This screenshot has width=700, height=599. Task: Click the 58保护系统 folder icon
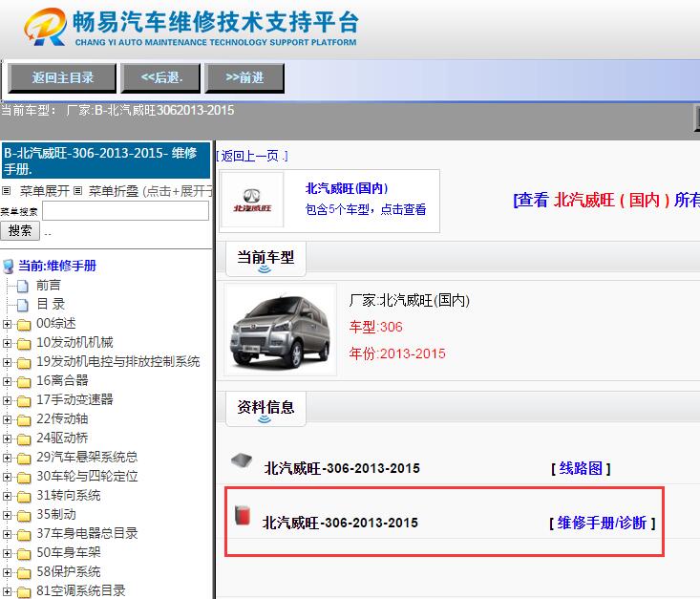point(24,573)
